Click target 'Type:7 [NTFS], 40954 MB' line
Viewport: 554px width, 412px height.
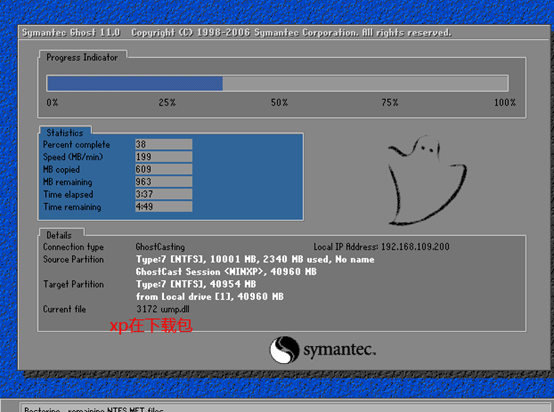pyautogui.click(x=196, y=284)
